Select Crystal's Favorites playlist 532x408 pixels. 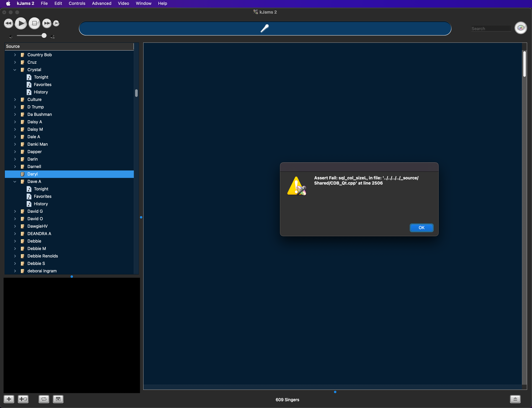coord(42,85)
